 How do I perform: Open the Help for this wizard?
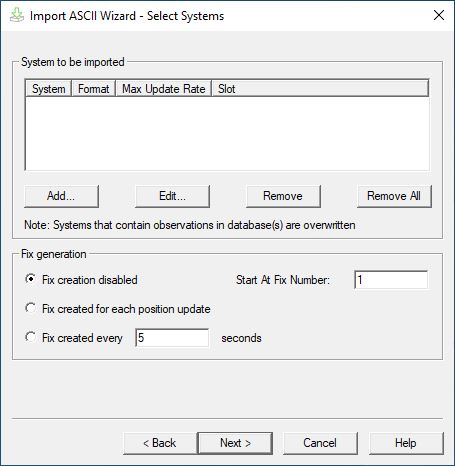click(406, 443)
